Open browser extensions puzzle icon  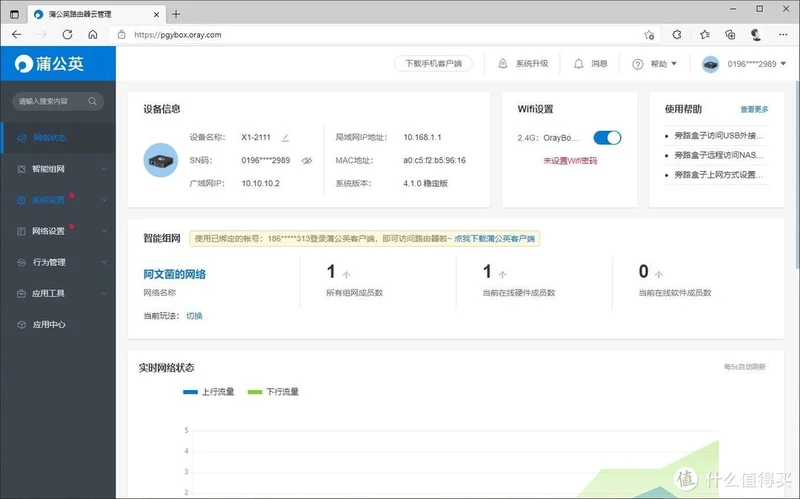click(x=677, y=35)
